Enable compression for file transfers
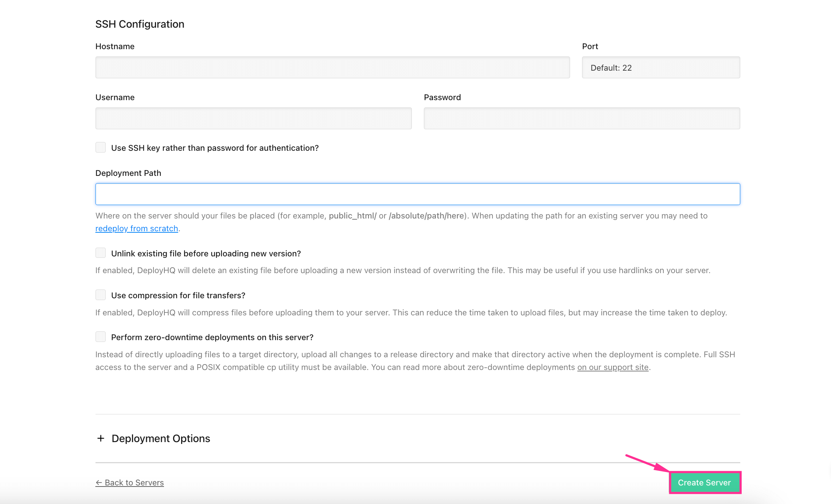This screenshot has width=831, height=504. 101,295
